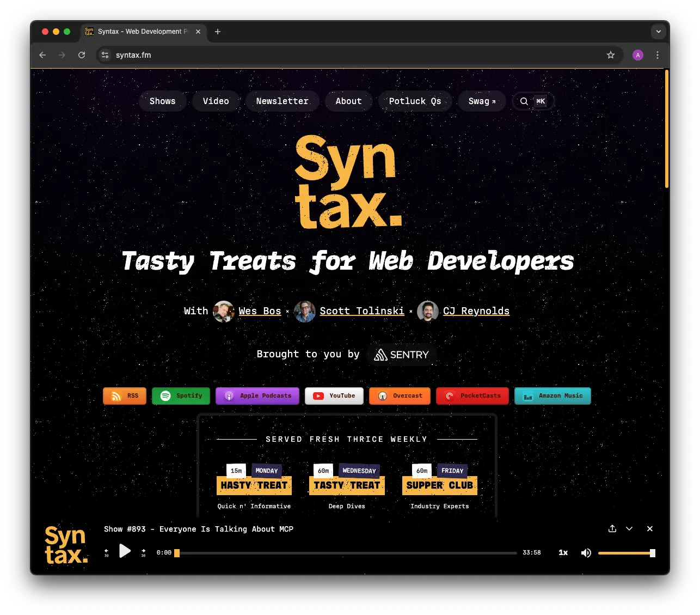This screenshot has height=615, width=700.
Task: Open Wes Bos profile link
Action: coord(260,311)
